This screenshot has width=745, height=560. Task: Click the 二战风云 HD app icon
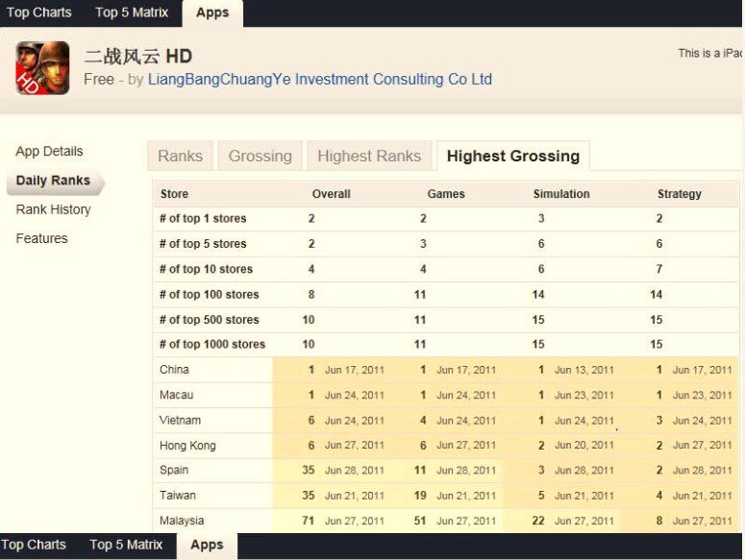42,68
